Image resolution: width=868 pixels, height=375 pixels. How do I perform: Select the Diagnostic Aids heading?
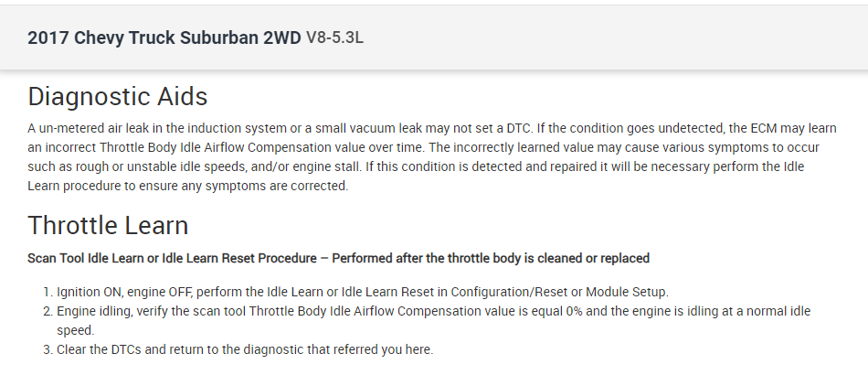[x=118, y=96]
